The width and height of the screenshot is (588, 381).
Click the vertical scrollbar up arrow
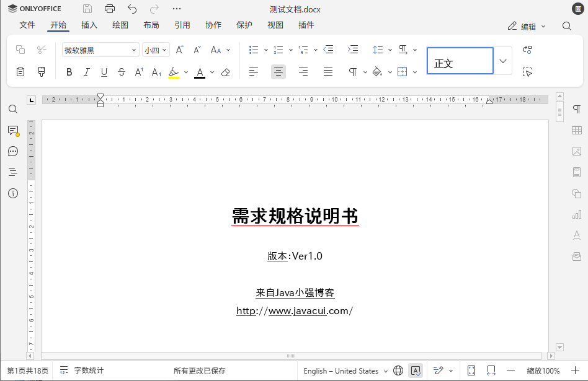point(560,97)
